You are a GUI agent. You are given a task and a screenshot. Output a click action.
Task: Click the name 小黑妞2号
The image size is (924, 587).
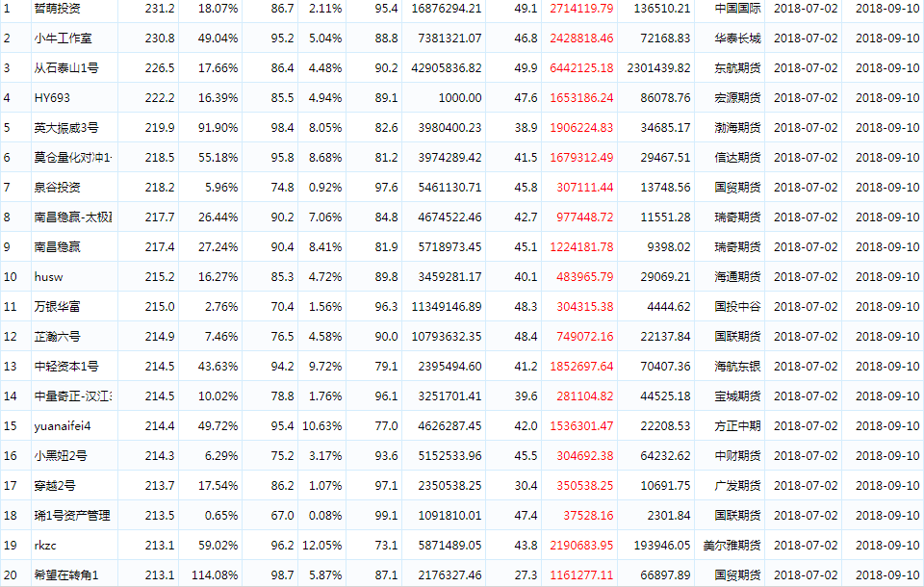(61, 456)
